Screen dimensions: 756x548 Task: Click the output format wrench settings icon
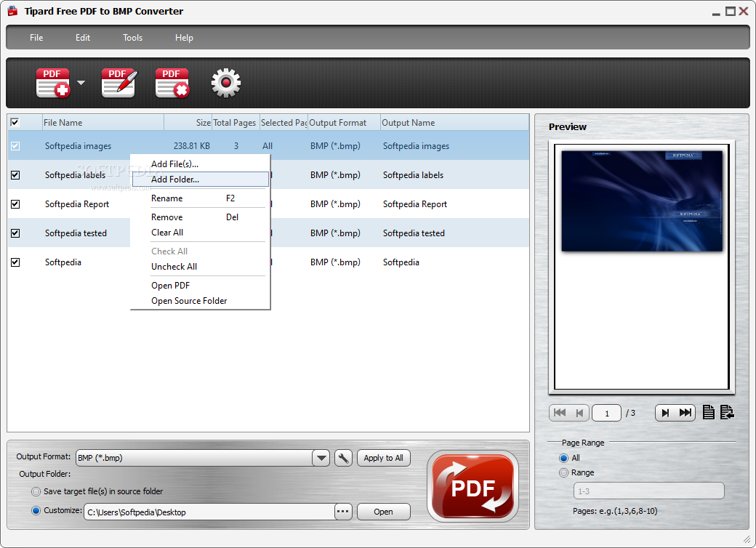(x=343, y=458)
